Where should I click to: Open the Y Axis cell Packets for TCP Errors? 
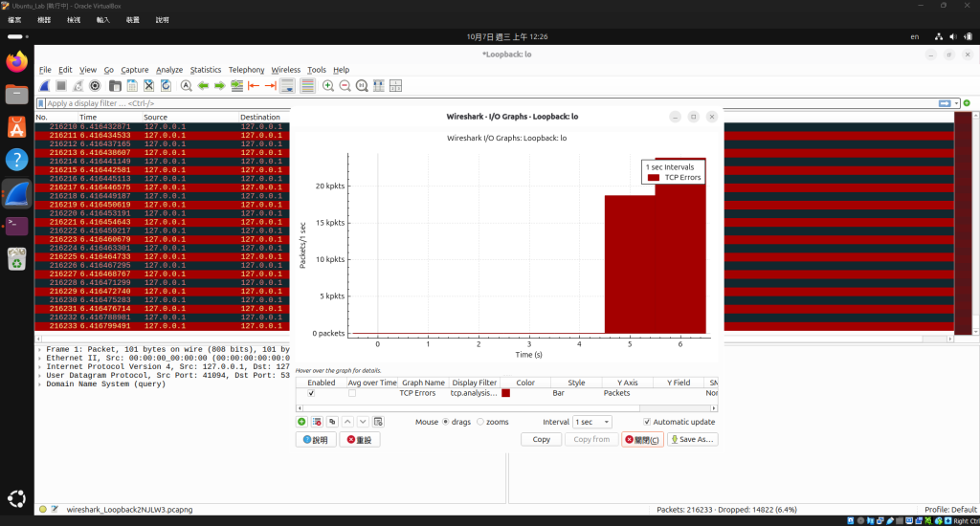pos(627,393)
